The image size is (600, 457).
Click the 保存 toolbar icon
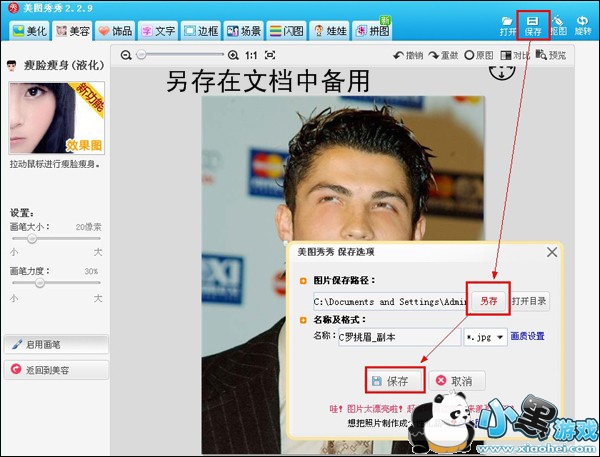pyautogui.click(x=533, y=26)
